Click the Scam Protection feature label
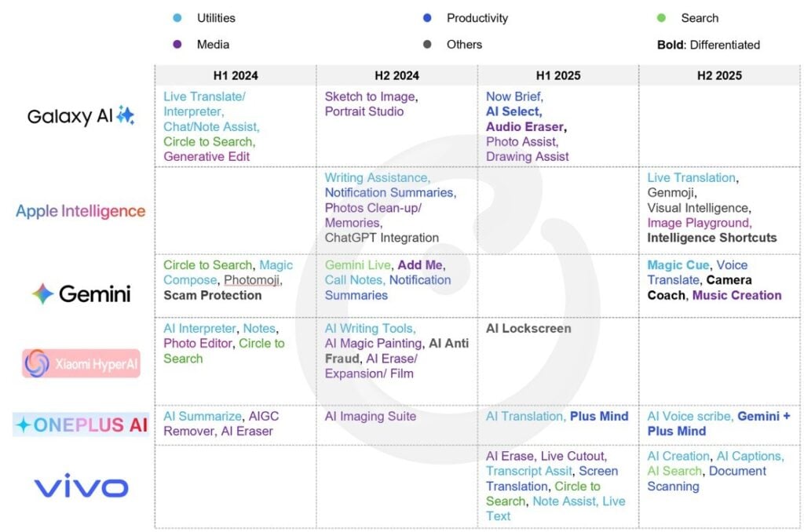The image size is (804, 532). tap(213, 296)
